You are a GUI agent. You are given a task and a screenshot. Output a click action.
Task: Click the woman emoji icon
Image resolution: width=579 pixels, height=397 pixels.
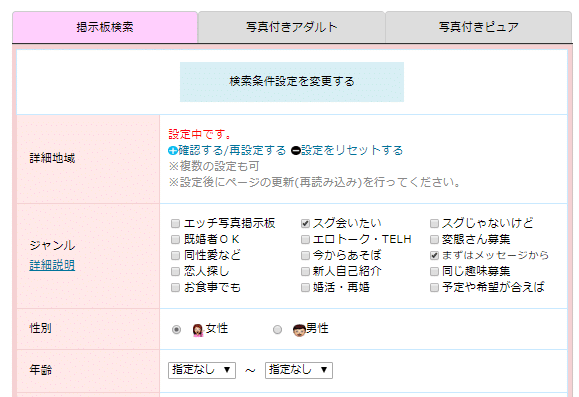click(198, 330)
